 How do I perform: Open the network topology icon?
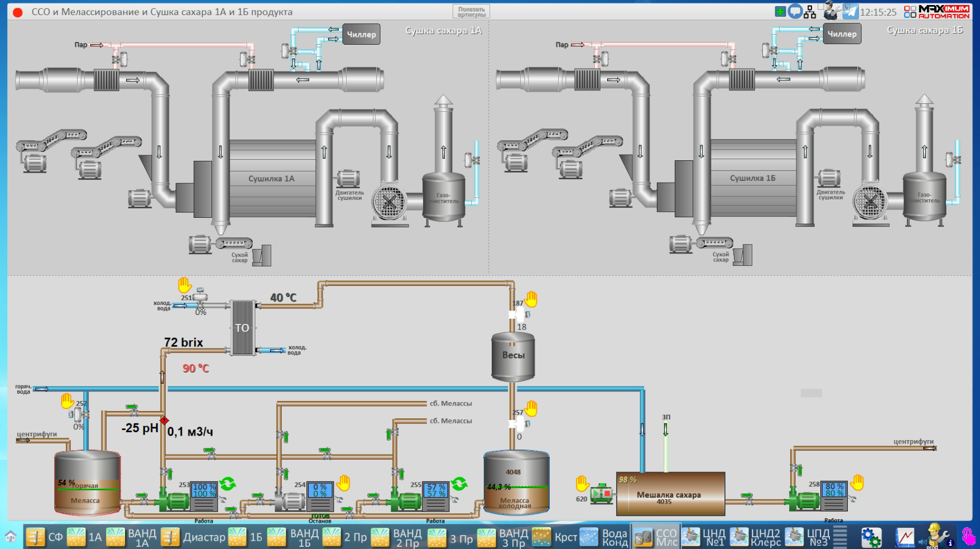(810, 12)
